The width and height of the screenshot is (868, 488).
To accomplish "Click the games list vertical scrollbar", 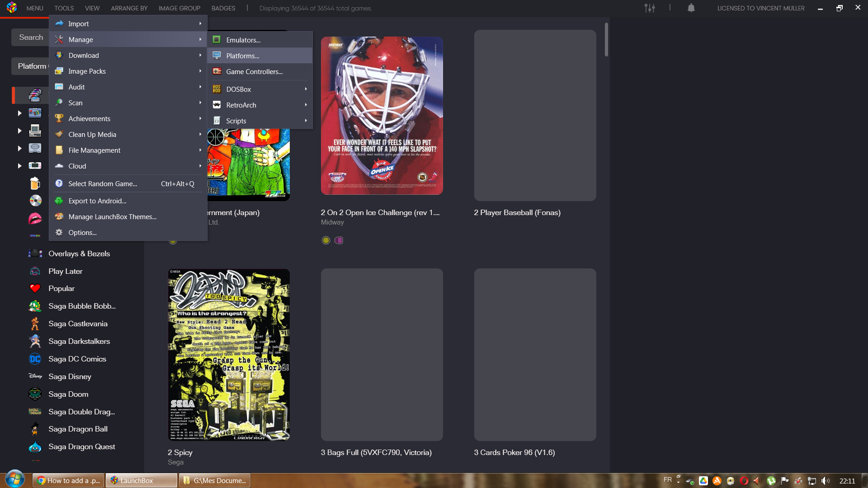I will (x=606, y=40).
